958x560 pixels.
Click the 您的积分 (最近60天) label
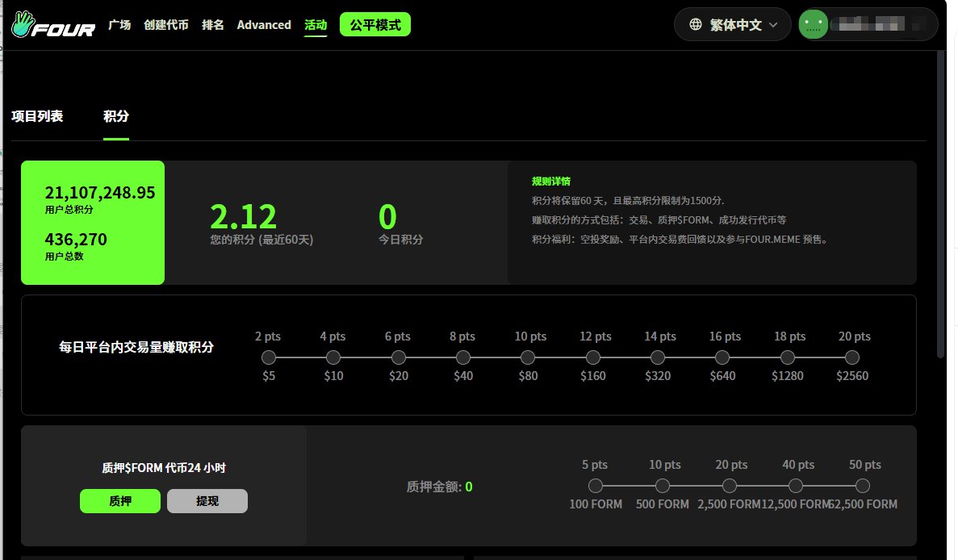coord(261,240)
